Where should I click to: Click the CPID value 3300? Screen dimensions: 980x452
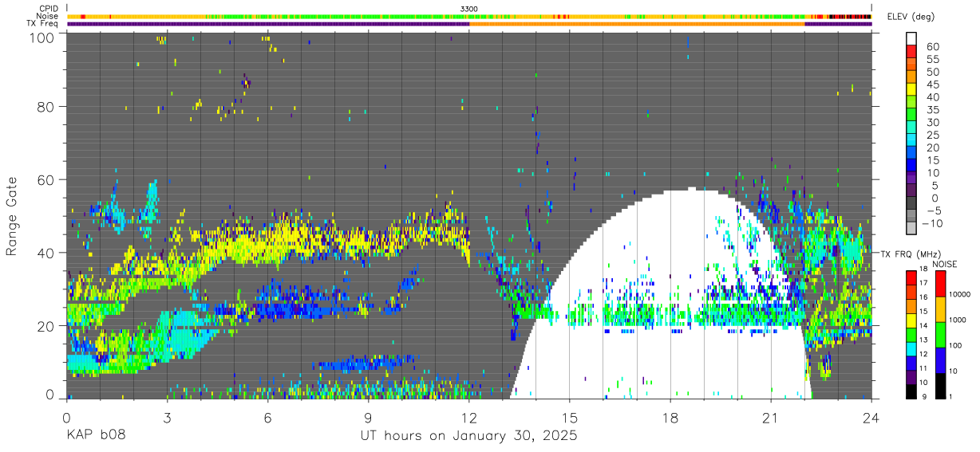[x=469, y=8]
